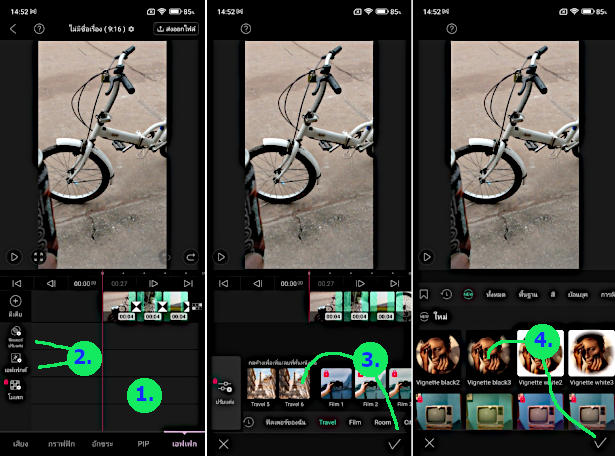Tap the second transition icon between timeline clips
615x456 pixels.
click(x=162, y=306)
